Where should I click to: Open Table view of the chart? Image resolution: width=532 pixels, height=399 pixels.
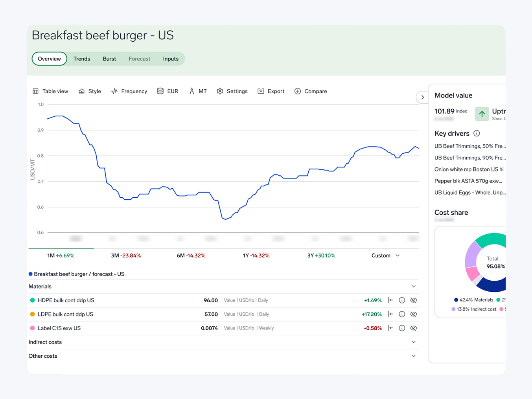pos(50,91)
